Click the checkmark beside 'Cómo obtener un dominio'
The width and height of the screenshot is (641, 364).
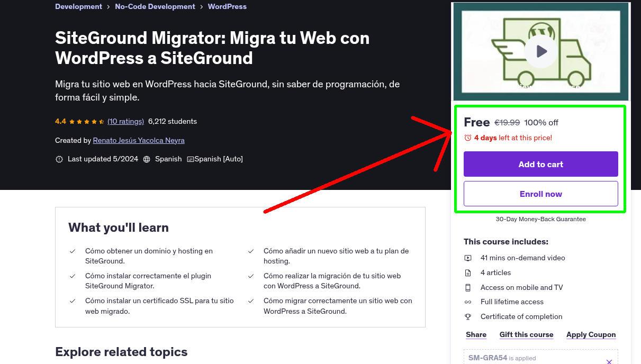coord(73,251)
